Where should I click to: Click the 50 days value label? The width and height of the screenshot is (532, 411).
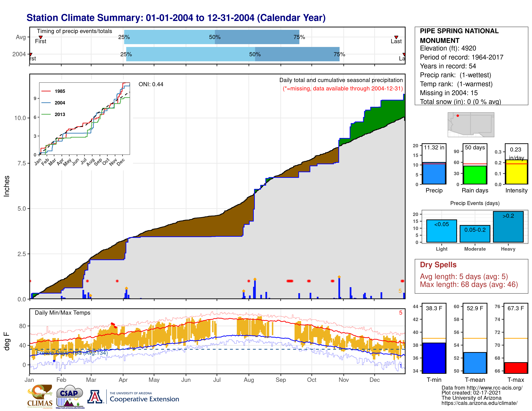475,147
